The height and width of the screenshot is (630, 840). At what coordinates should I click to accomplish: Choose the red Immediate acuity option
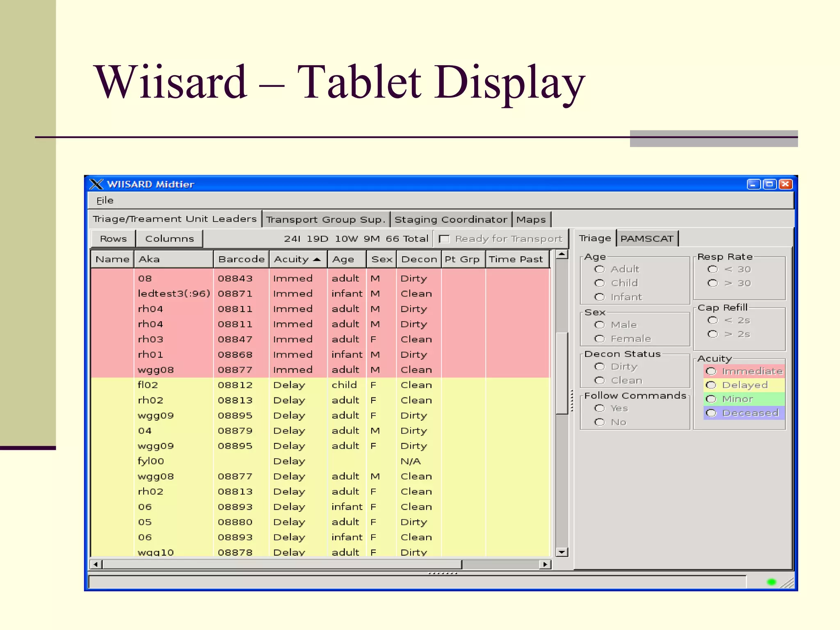pyautogui.click(x=744, y=371)
